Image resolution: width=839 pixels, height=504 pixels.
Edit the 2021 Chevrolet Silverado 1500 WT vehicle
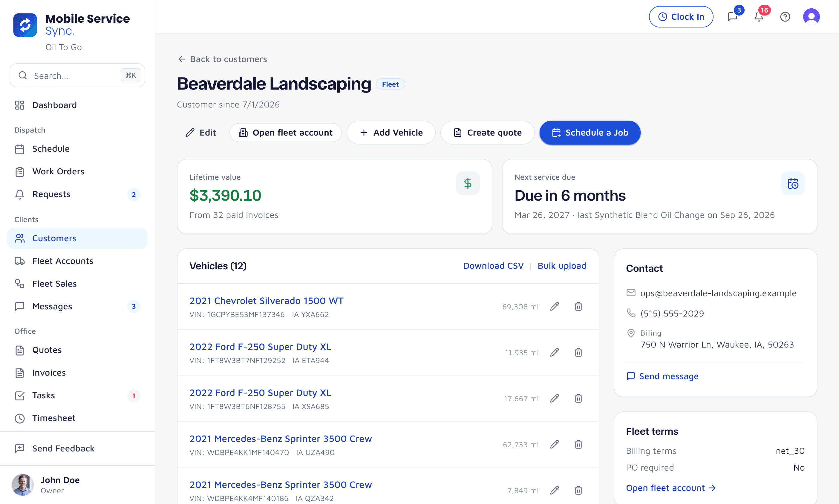(554, 307)
